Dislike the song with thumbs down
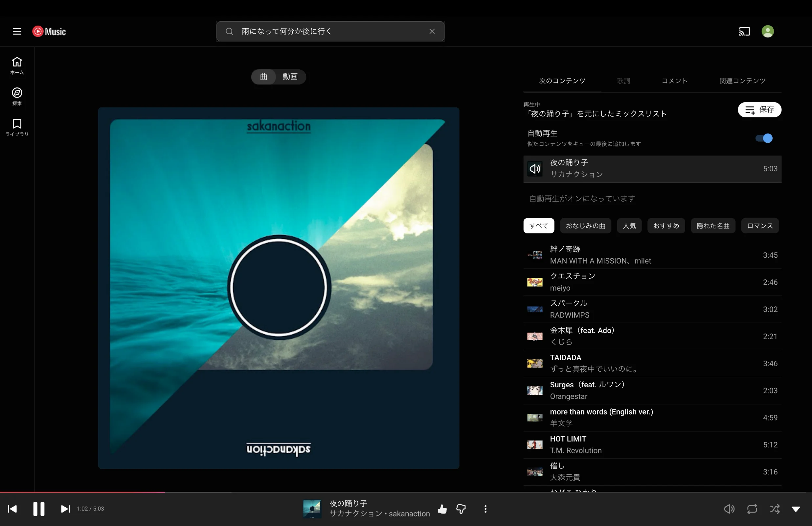The width and height of the screenshot is (812, 526). coord(461,509)
